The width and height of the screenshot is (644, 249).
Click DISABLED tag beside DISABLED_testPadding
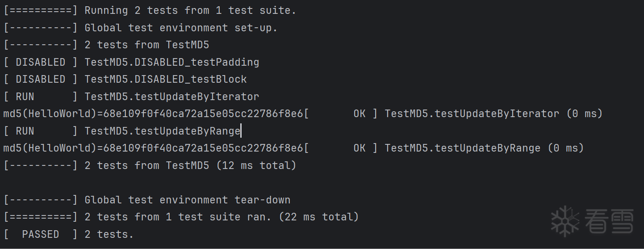(x=40, y=62)
